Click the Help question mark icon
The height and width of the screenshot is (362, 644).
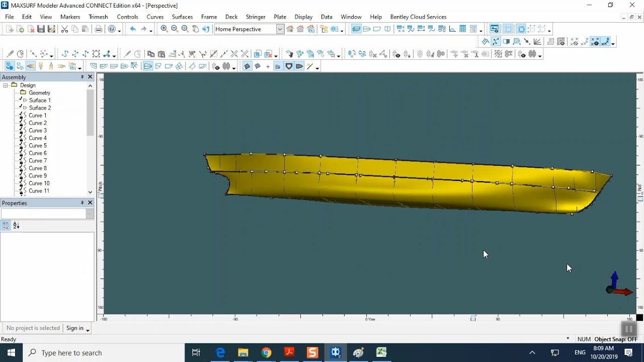pyautogui.click(x=112, y=29)
